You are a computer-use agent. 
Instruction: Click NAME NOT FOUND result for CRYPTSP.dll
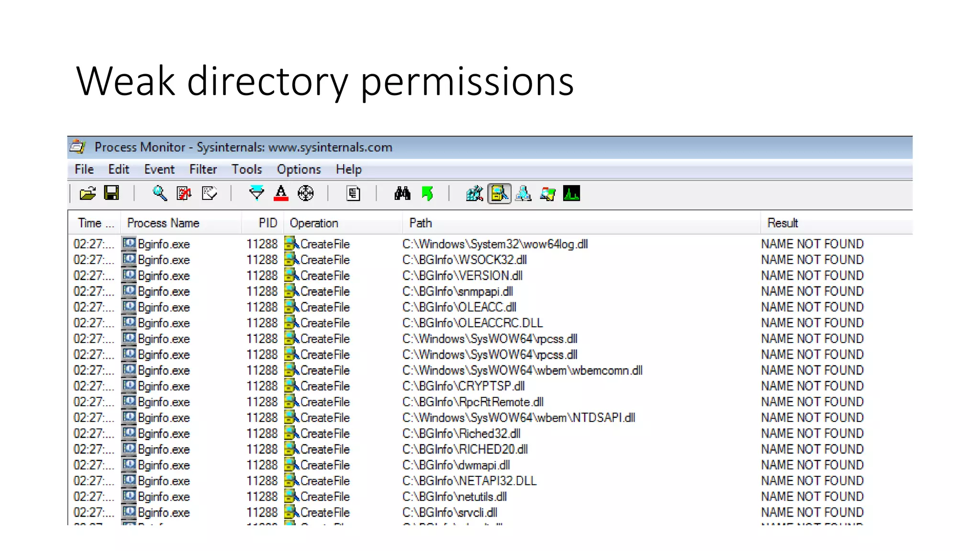[812, 386]
